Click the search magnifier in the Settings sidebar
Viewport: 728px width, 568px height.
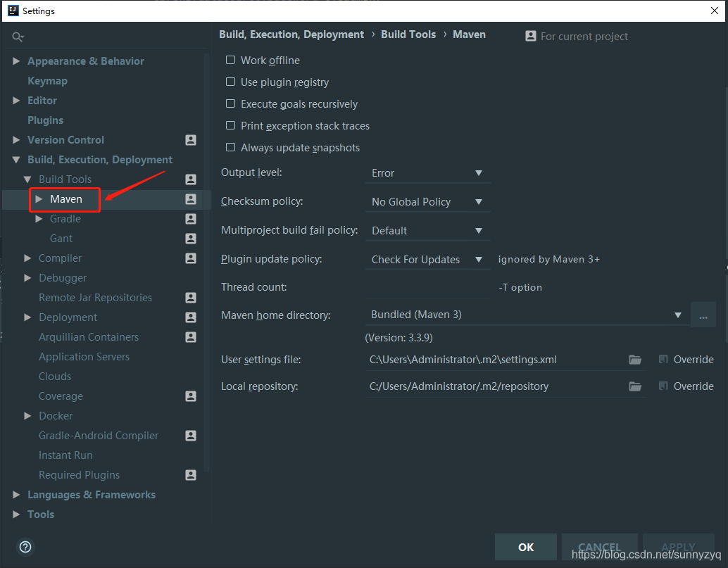point(18,35)
